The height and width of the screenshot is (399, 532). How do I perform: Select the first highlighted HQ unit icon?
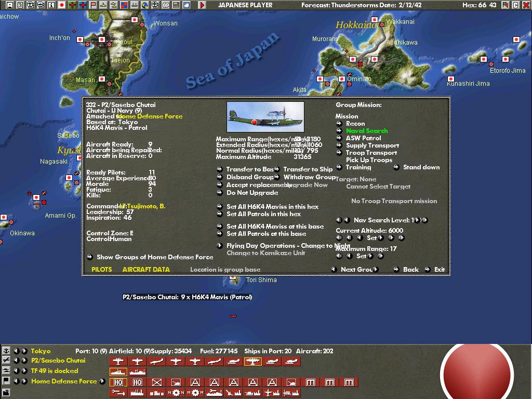pyautogui.click(x=118, y=382)
